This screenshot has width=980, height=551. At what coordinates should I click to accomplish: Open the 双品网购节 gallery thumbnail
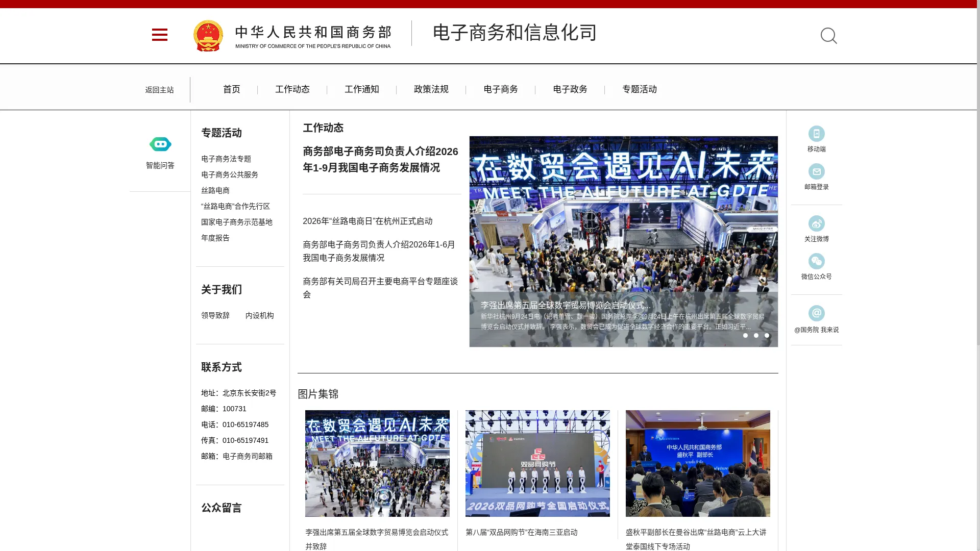(537, 463)
